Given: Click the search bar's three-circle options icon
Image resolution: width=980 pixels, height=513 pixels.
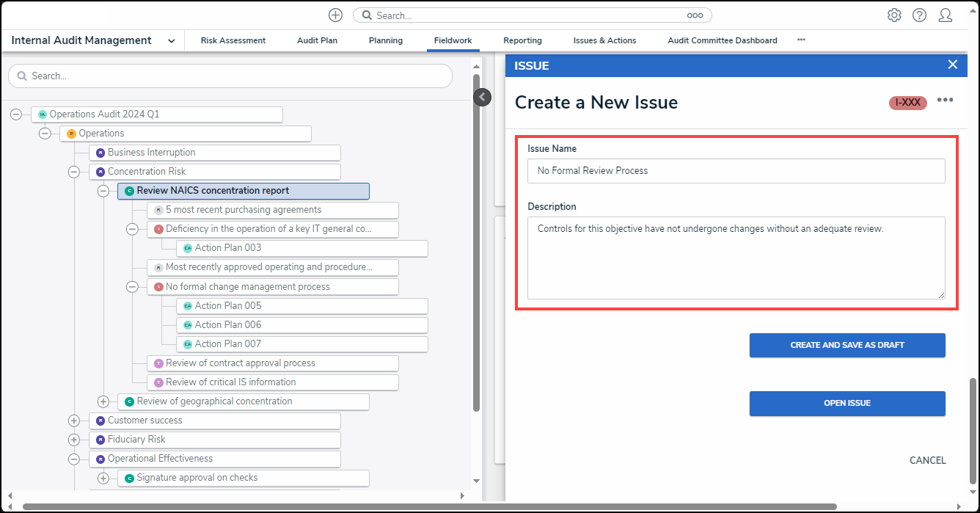Looking at the screenshot, I should pyautogui.click(x=695, y=15).
